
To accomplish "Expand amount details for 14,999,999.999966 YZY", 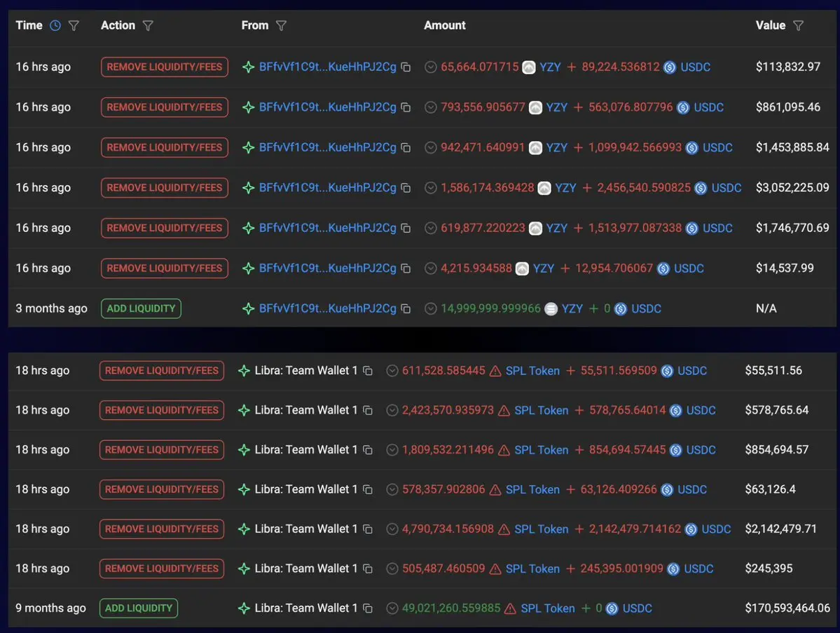I will pyautogui.click(x=431, y=308).
